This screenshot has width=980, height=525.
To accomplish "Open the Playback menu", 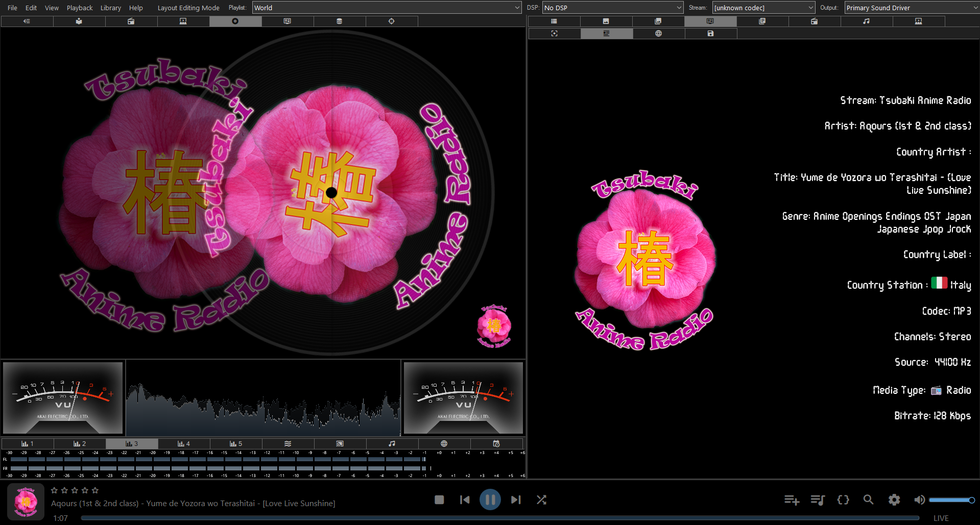I will (x=80, y=8).
